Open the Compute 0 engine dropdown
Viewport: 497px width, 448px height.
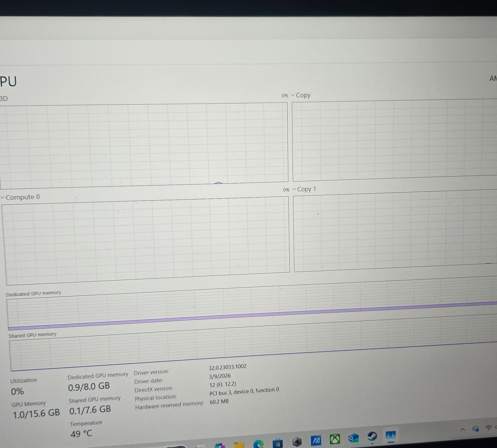(x=20, y=197)
